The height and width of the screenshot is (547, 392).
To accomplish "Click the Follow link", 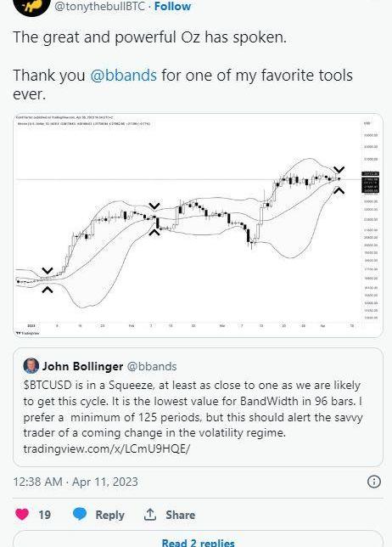I will click(x=172, y=6).
